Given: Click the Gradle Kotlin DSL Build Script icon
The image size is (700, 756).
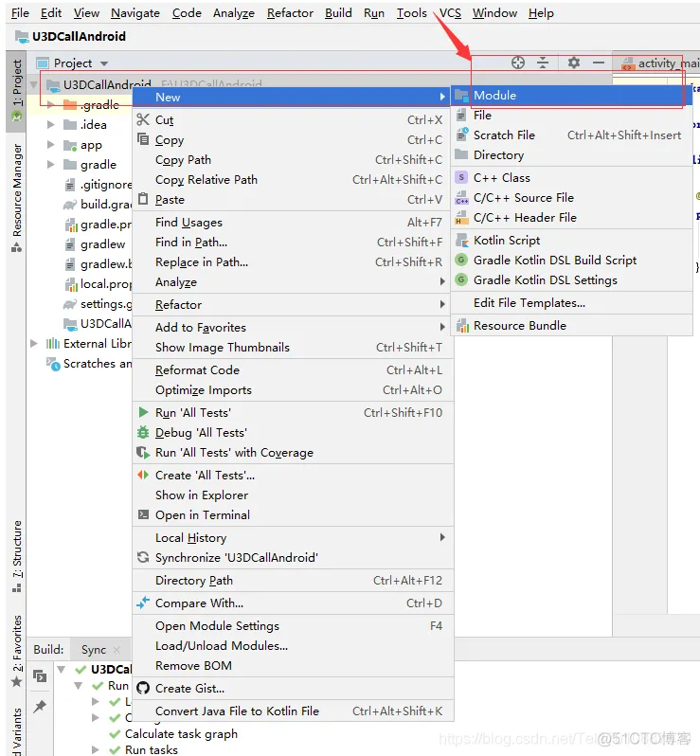Looking at the screenshot, I should coord(461,260).
